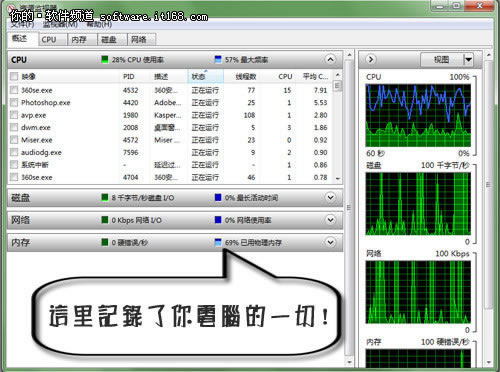This screenshot has height=372, width=500.
Task: Click the green CPU usage indicator
Action: pyautogui.click(x=105, y=60)
